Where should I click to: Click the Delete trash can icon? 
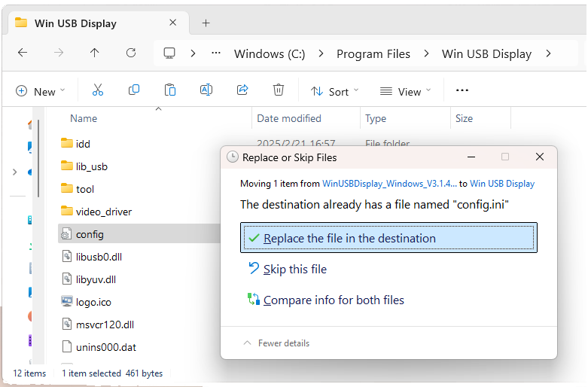pos(279,90)
